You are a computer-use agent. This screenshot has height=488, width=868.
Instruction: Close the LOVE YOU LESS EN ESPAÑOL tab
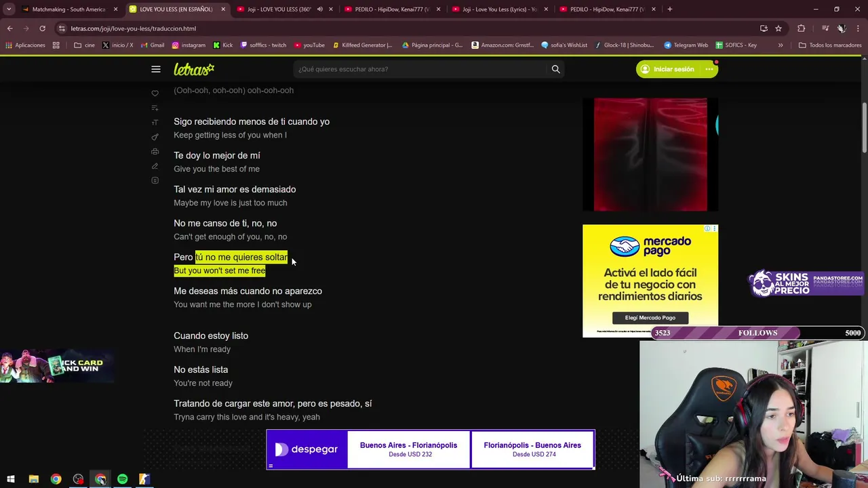click(x=223, y=9)
